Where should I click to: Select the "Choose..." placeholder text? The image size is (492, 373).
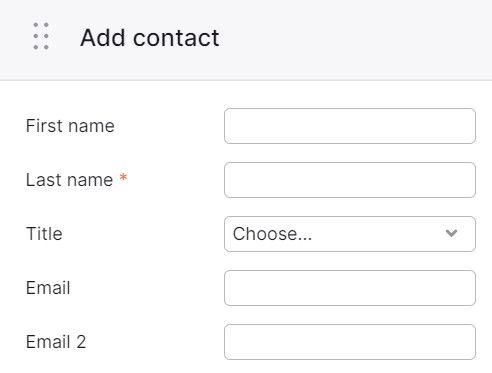272,234
